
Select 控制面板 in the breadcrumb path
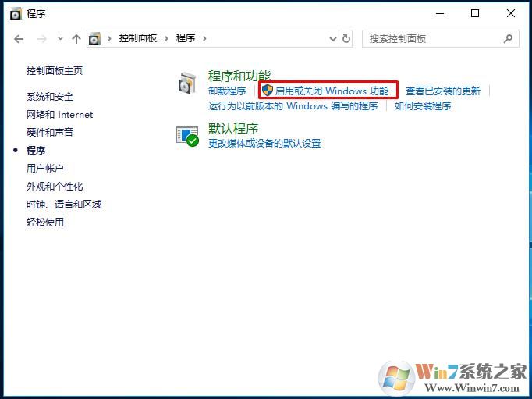point(138,38)
